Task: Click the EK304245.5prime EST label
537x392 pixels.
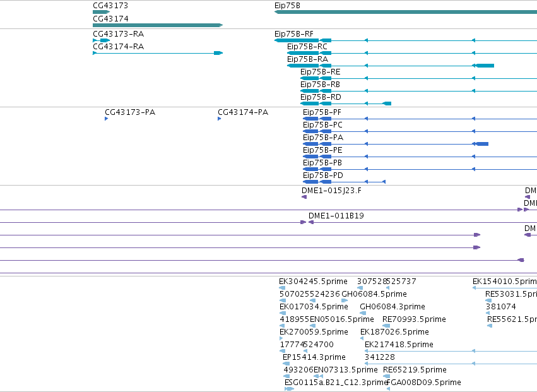Action: click(x=314, y=282)
